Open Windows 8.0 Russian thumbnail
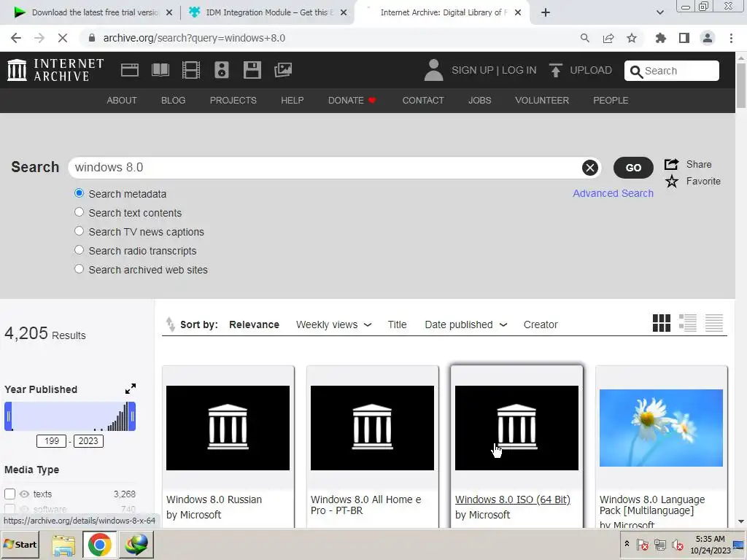Screen dimensions: 747x560 tap(228, 427)
